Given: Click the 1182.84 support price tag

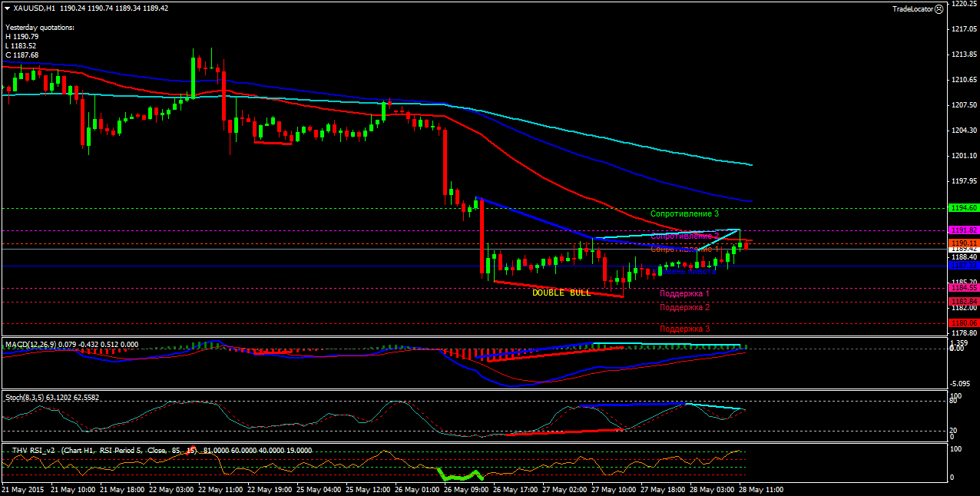Looking at the screenshot, I should pos(963,301).
